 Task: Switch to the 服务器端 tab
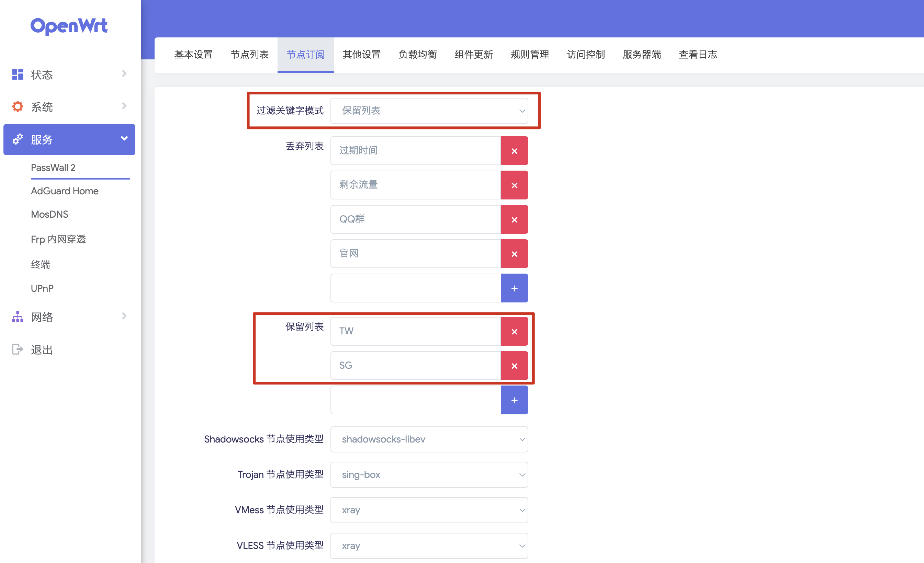[x=642, y=55]
